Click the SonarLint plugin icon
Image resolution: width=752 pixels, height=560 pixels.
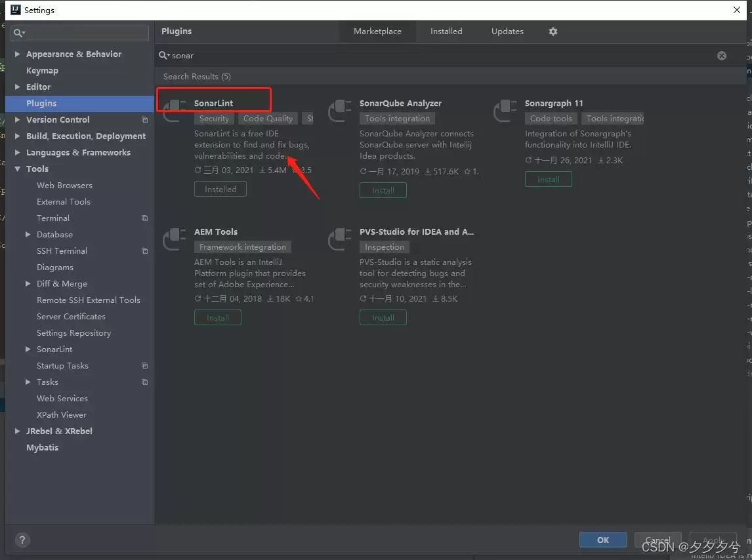pos(175,111)
